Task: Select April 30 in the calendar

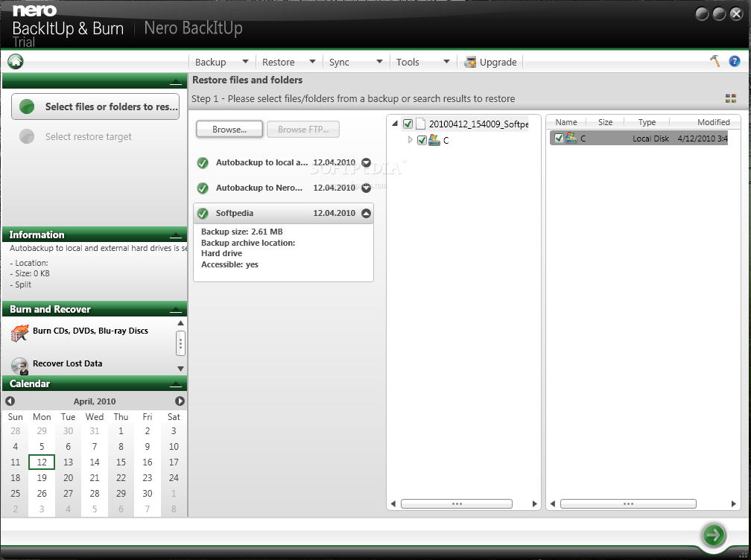Action: [x=147, y=493]
